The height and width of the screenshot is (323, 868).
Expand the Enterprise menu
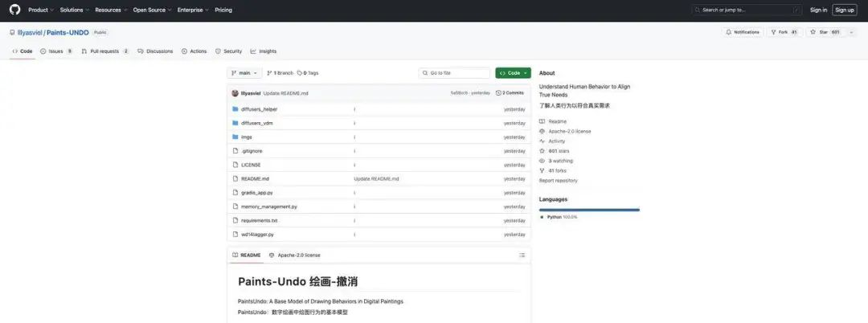193,10
